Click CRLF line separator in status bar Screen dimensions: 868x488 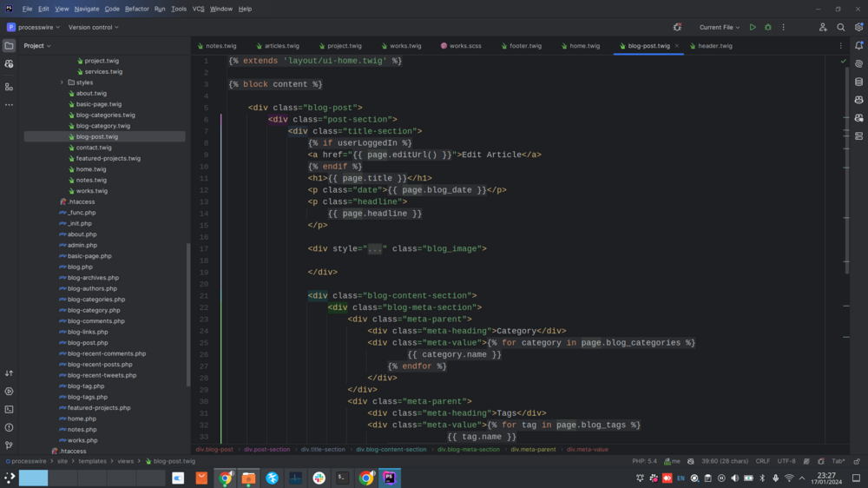click(763, 461)
